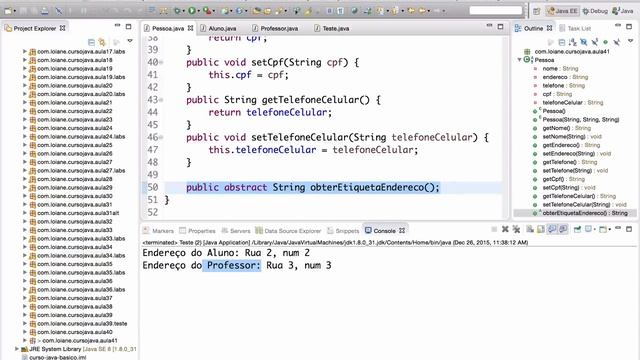Open the Properties tab
The width and height of the screenshot is (640, 360).
tap(198, 231)
